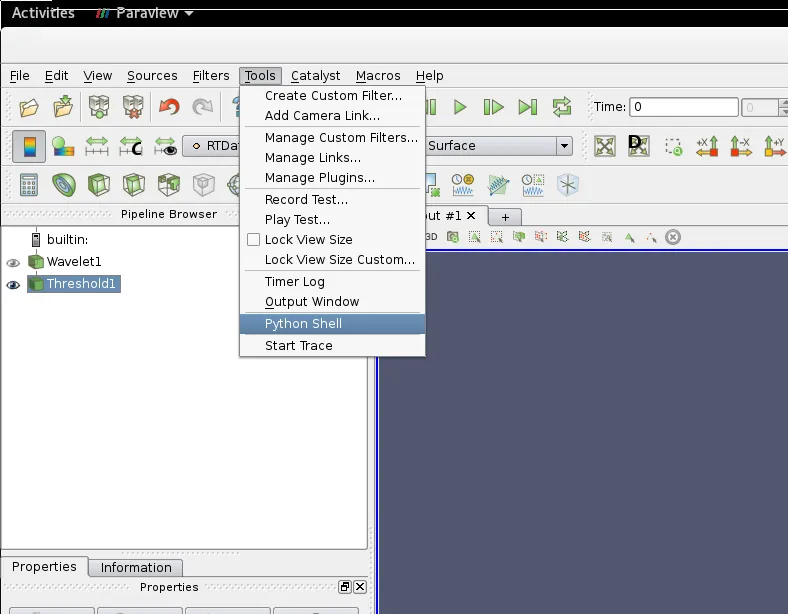Screen dimensions: 788x614
Task: Close the Layout #1 tab
Action: 471,216
